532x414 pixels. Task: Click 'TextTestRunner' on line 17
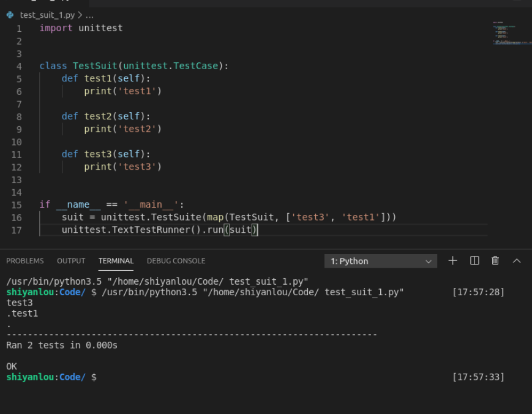click(x=151, y=230)
